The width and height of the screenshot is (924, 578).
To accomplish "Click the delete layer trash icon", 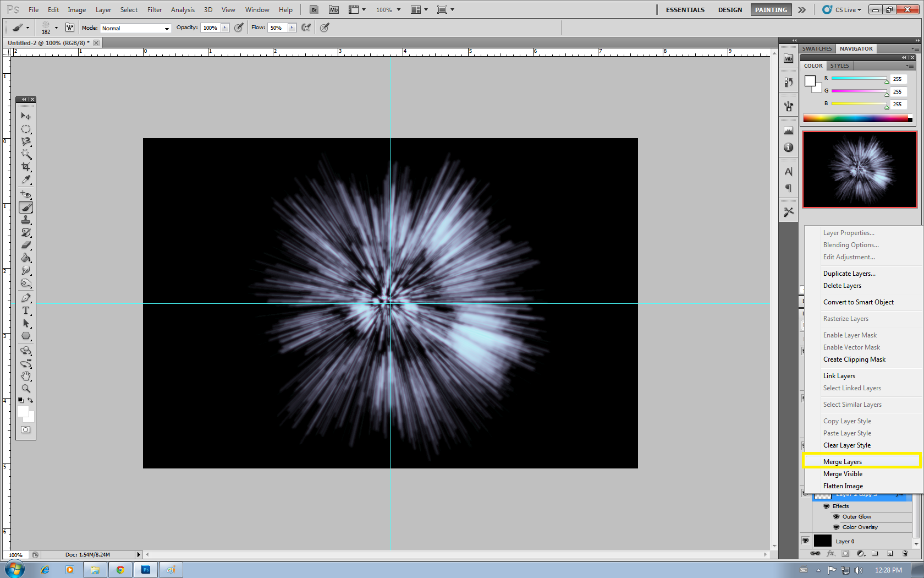I will 905,553.
